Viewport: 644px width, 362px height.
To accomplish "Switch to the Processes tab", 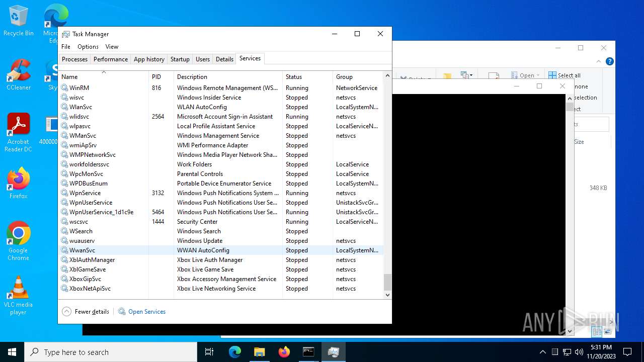I will [74, 59].
